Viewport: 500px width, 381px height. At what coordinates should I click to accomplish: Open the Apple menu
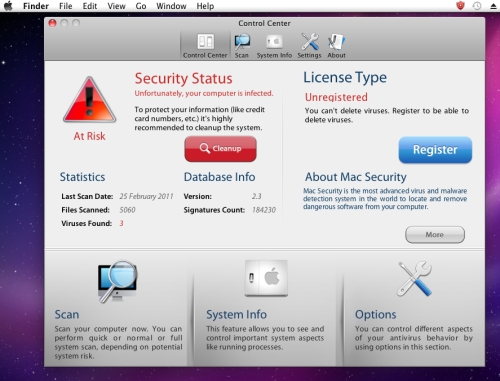[x=8, y=6]
